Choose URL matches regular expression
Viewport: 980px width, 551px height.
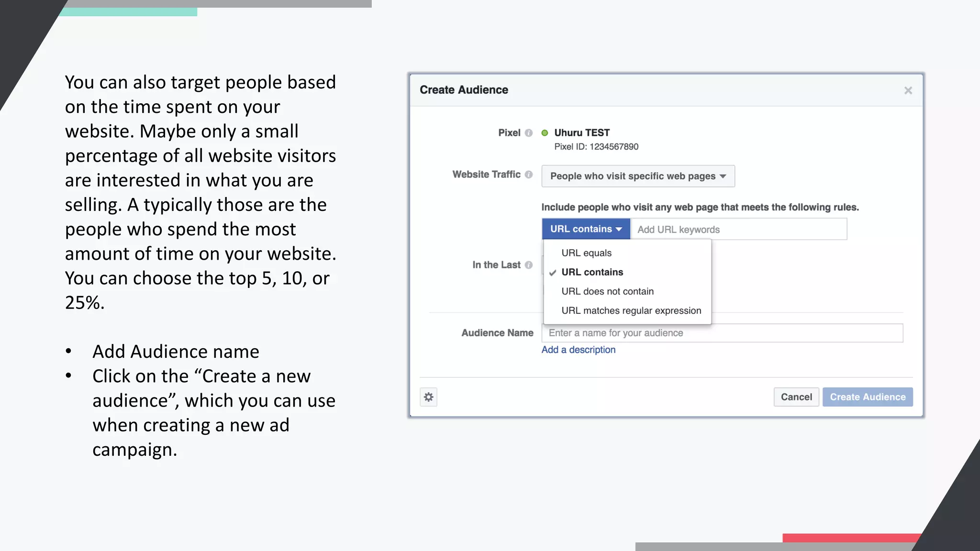[x=627, y=310]
